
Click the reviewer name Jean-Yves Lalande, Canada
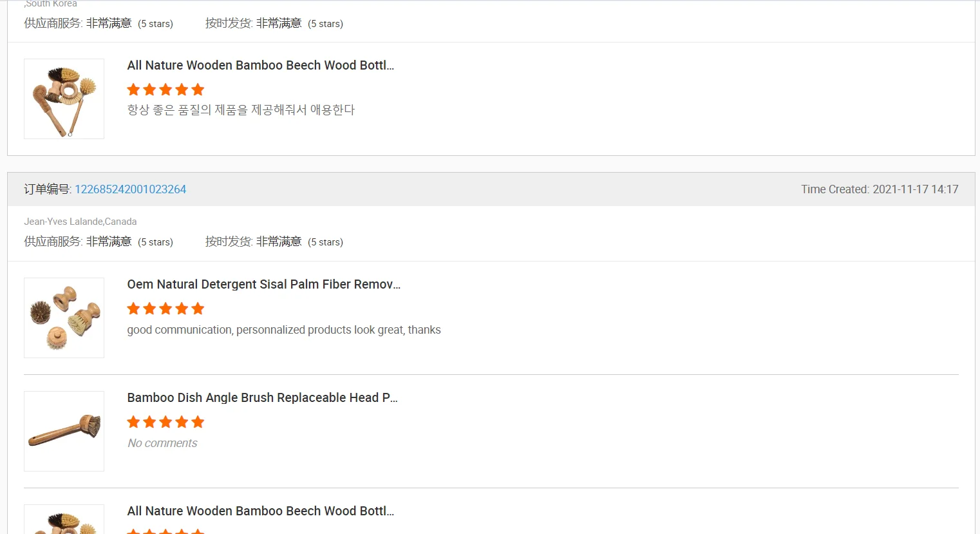[80, 222]
